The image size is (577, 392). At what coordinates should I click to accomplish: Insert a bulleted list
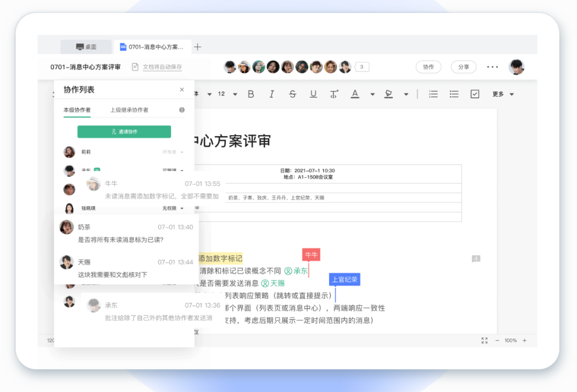tap(454, 94)
